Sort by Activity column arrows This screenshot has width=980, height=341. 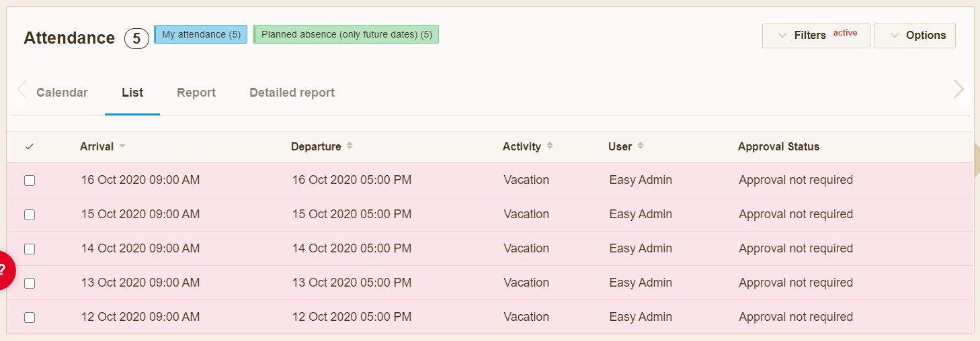[550, 146]
